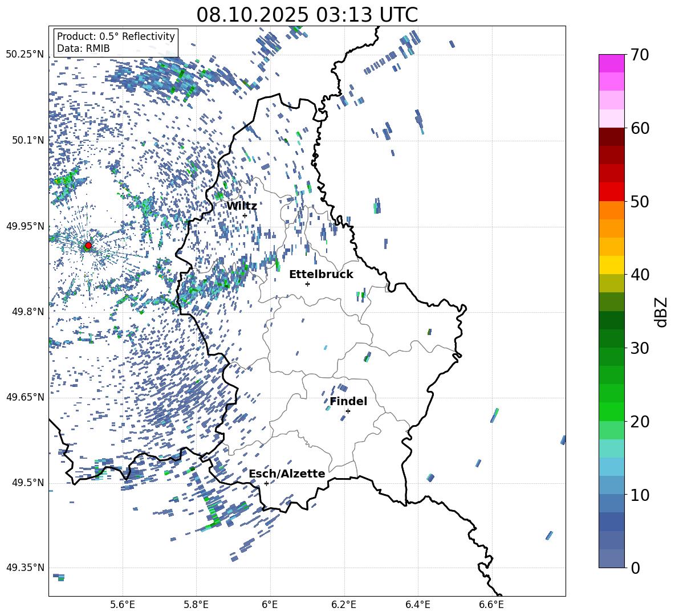
Task: Select the yellow colorbar swatch above 40
Action: click(x=612, y=265)
